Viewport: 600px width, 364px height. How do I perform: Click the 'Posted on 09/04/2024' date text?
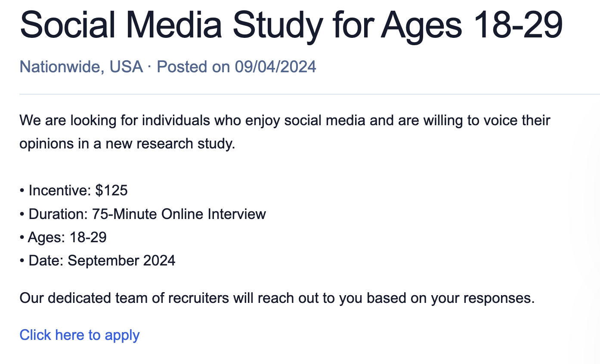click(x=236, y=67)
